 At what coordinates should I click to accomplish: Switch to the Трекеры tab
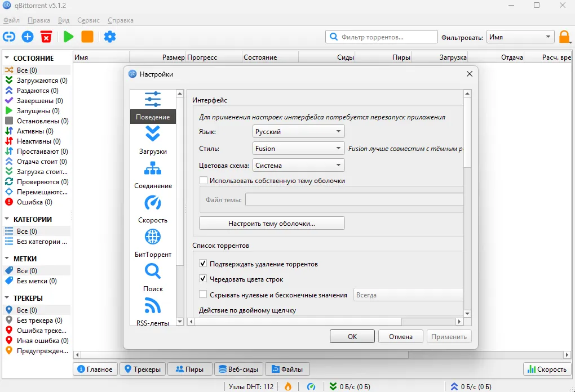143,369
